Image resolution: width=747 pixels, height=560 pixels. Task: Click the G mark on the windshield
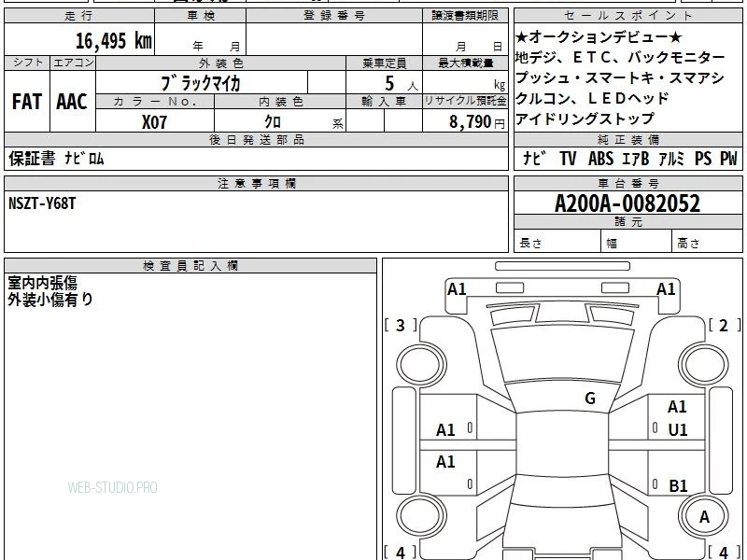(590, 399)
